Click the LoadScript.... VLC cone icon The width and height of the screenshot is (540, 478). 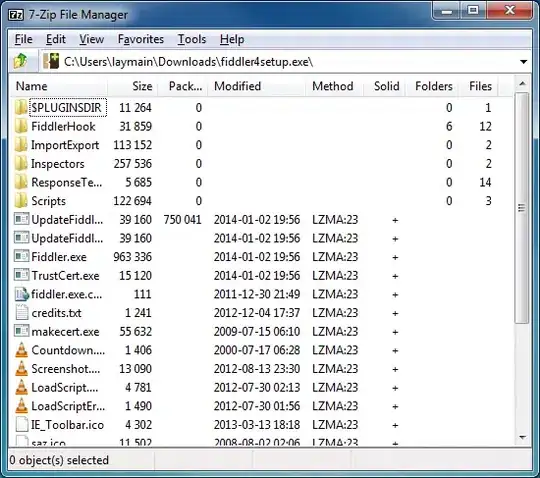tap(21, 387)
